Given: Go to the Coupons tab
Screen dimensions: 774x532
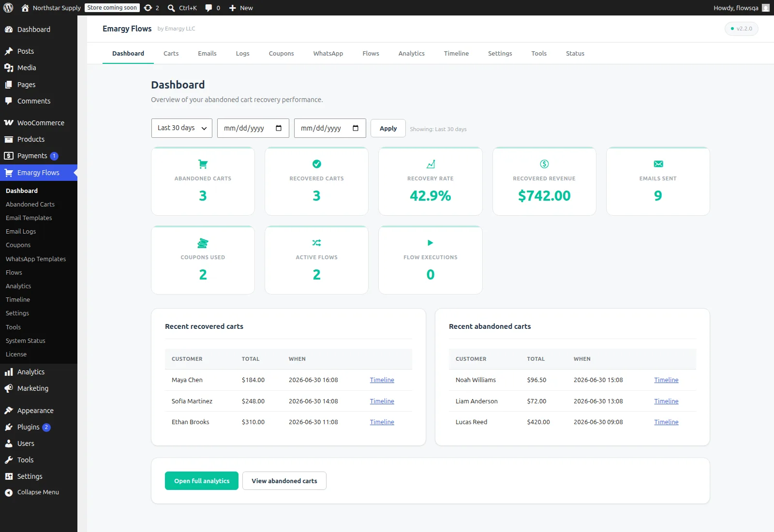Looking at the screenshot, I should click(282, 53).
